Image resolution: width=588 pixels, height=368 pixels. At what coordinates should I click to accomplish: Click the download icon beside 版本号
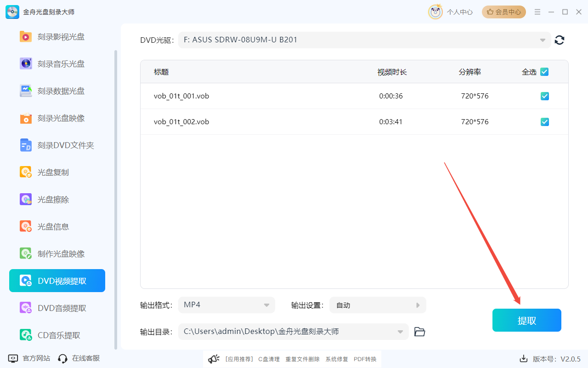click(523, 358)
